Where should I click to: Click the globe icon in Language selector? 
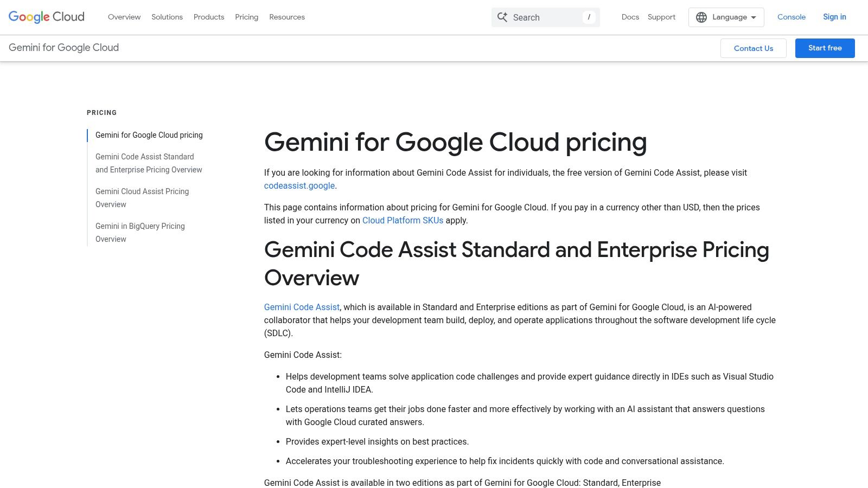pos(701,17)
